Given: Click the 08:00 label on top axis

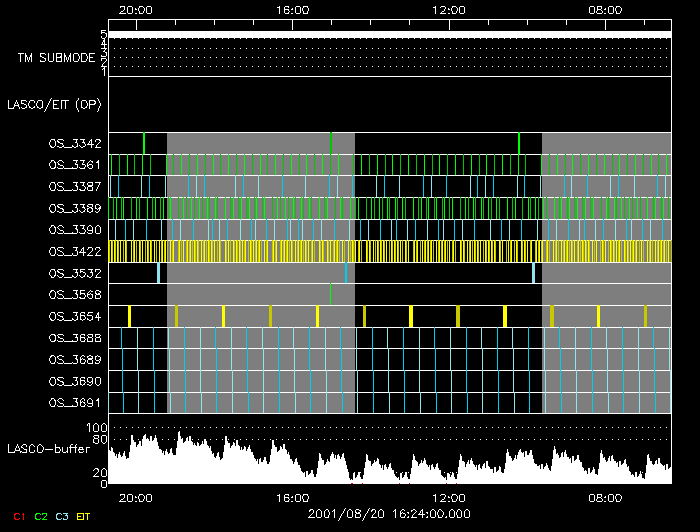Looking at the screenshot, I should point(605,9).
